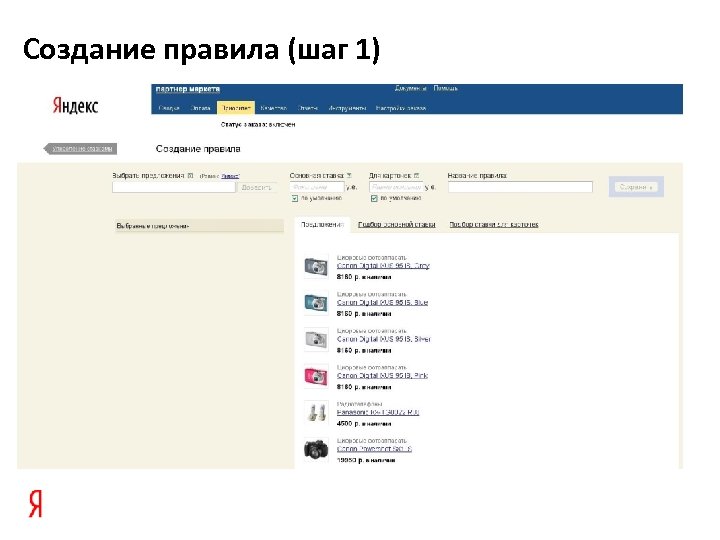Open the Качество navigation tab
Screen dimensions: 720x540
pyautogui.click(x=273, y=108)
